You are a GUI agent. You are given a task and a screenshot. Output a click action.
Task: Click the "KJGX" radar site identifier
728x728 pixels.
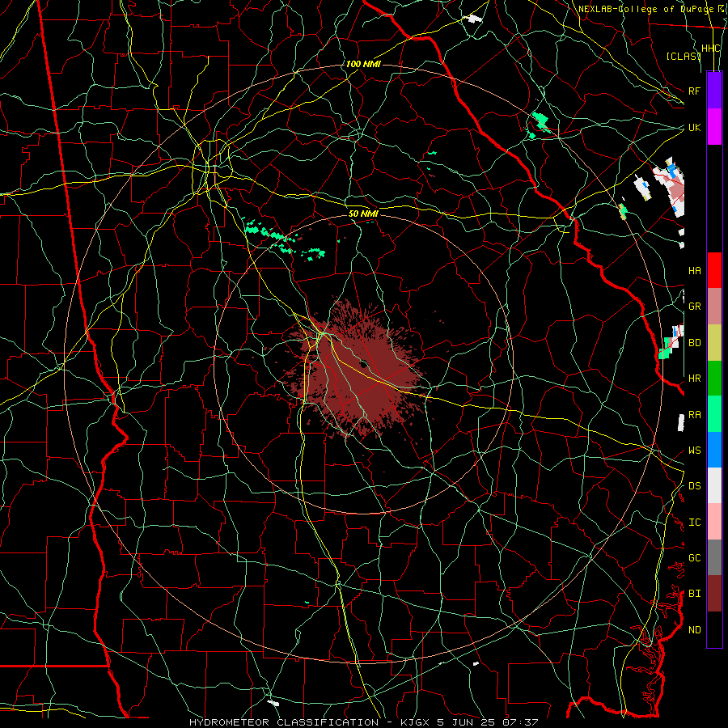tap(416, 722)
